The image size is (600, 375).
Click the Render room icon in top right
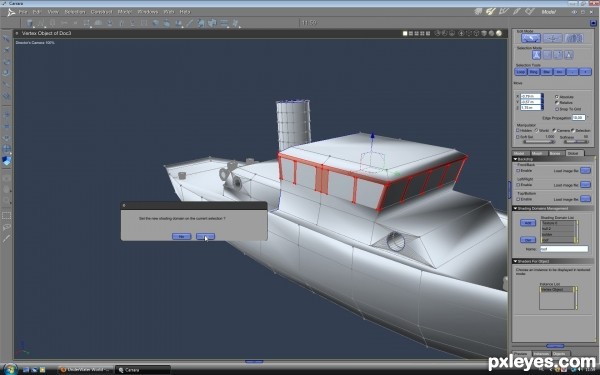pyautogui.click(x=530, y=12)
